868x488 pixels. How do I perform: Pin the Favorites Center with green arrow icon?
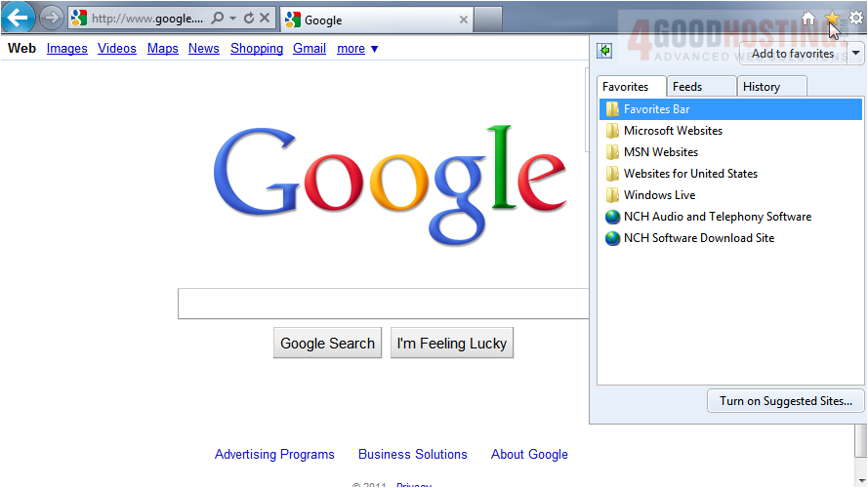tap(605, 52)
